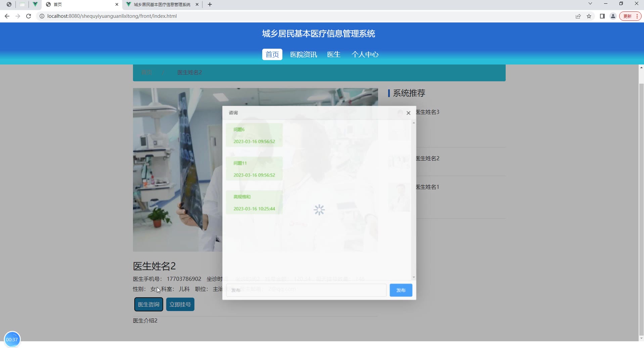
Task: Open the 医生 navigation tab
Action: pyautogui.click(x=334, y=54)
